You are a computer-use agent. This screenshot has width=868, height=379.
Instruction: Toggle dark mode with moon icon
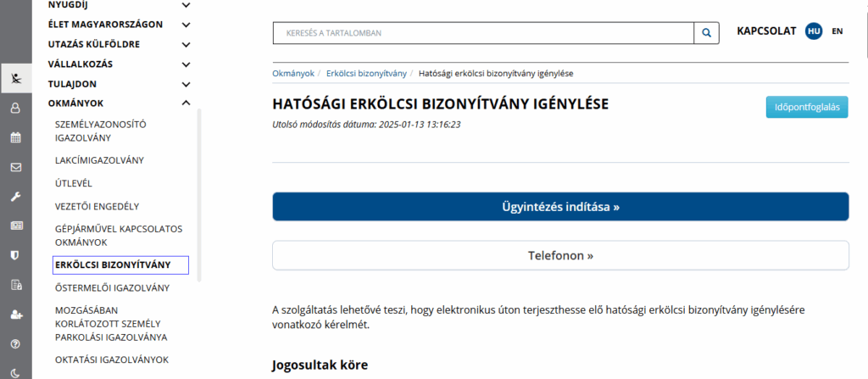click(15, 372)
